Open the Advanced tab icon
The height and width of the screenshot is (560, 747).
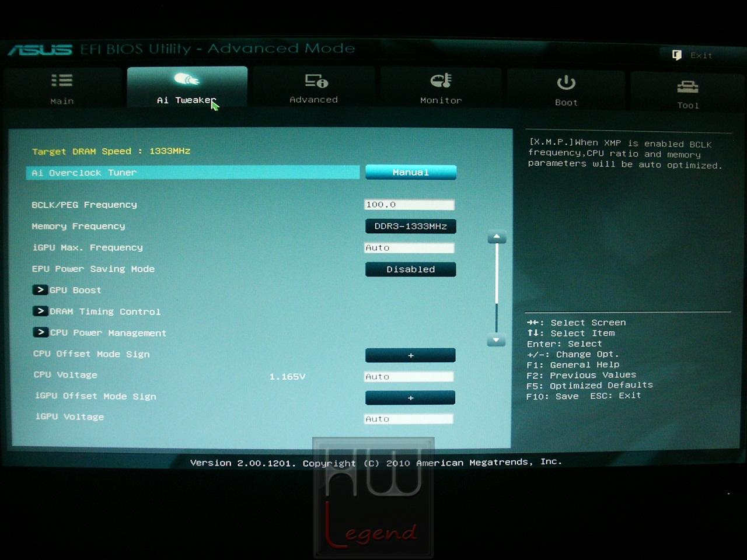316,80
